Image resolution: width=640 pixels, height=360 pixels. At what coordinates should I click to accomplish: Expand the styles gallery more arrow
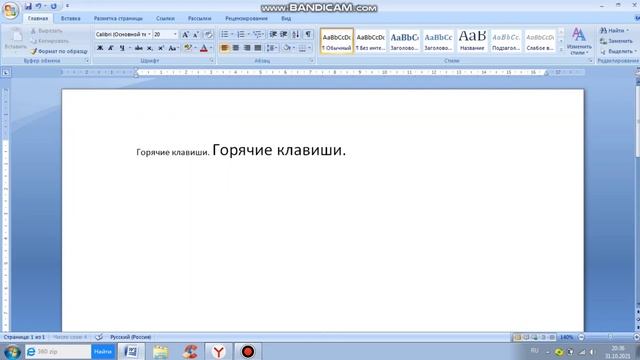point(561,50)
